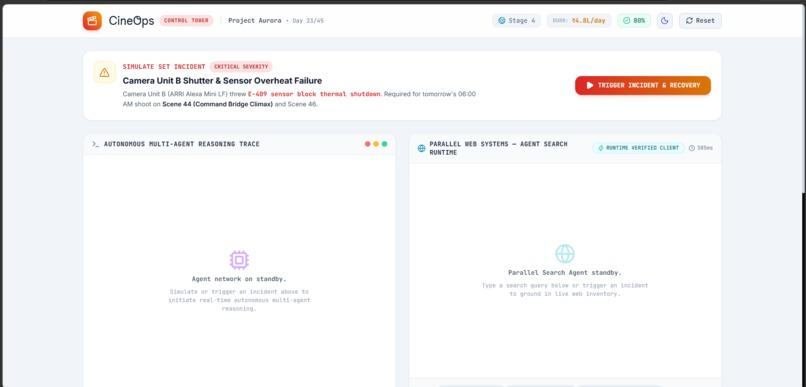Click the Runtime Verified Client badge
806x387 pixels.
[x=638, y=148]
